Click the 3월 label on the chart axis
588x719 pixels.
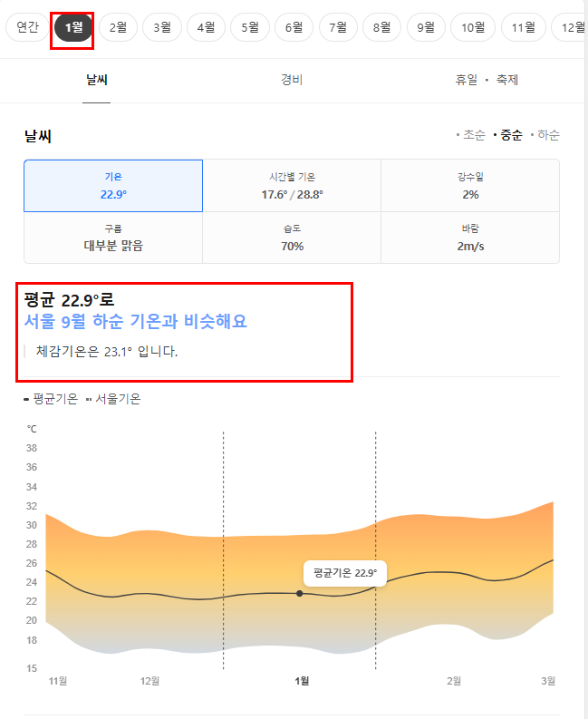(548, 681)
